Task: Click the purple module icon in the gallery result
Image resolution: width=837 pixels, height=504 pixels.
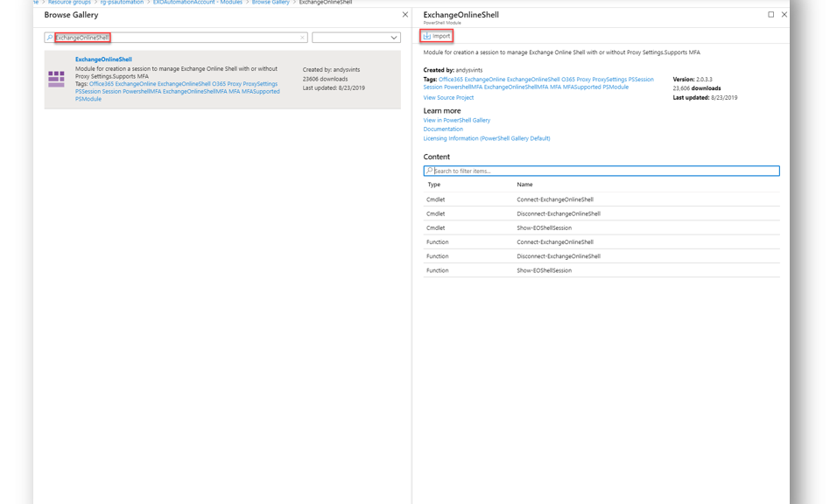Action: click(x=56, y=79)
